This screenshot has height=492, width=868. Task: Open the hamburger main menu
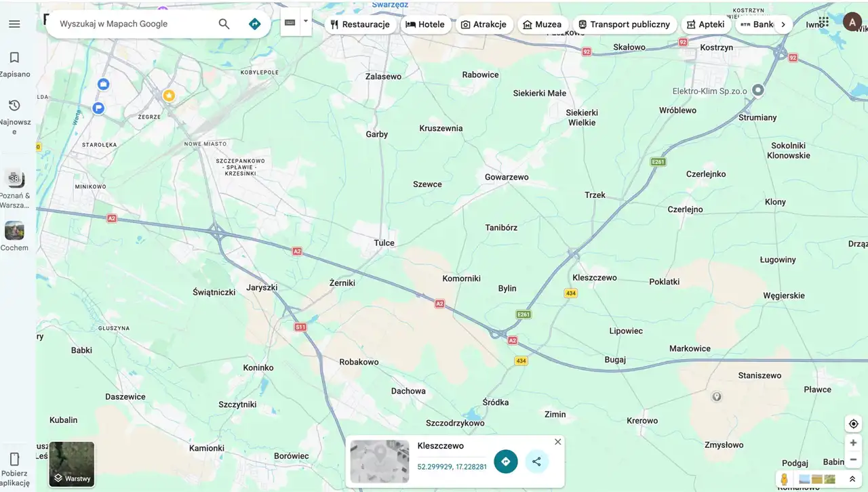(x=14, y=24)
